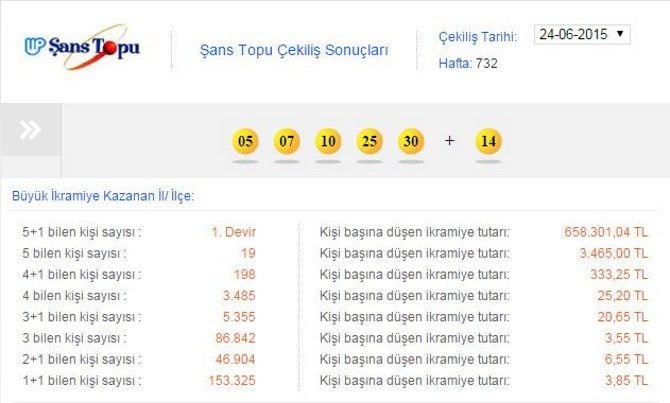
Task: Click the Hafta: 732 text
Action: coord(468,63)
